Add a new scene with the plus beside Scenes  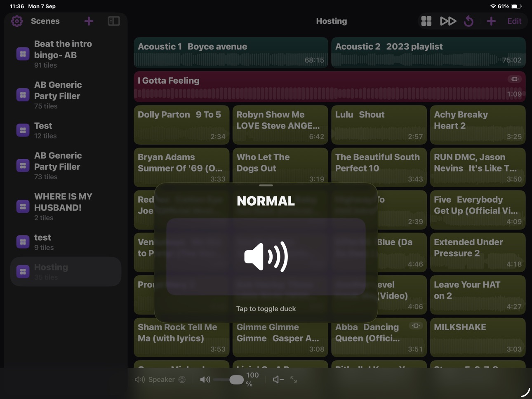coord(89,21)
